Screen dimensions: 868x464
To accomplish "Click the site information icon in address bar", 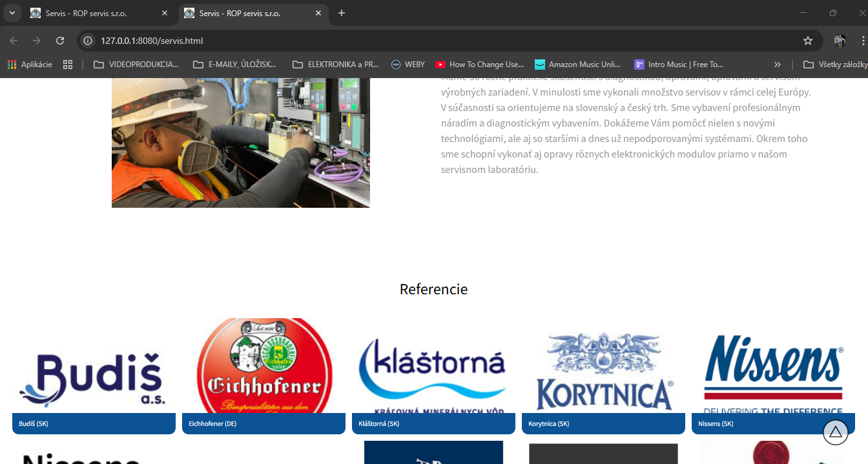I will (88, 41).
